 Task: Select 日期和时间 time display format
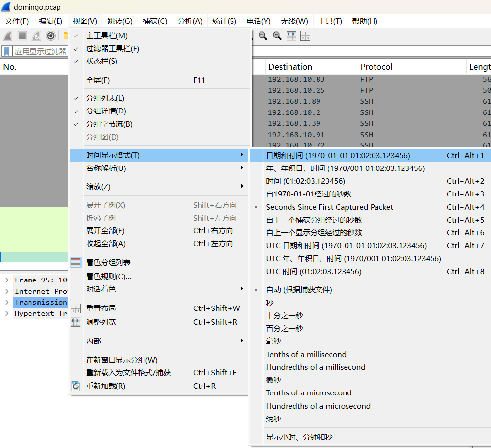pyautogui.click(x=371, y=156)
